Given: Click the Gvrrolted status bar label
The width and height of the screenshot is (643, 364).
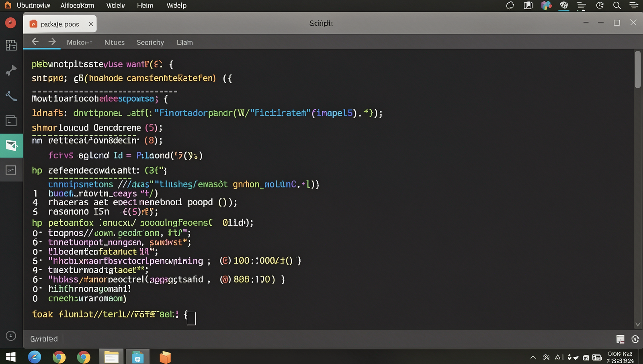Looking at the screenshot, I should [x=44, y=339].
